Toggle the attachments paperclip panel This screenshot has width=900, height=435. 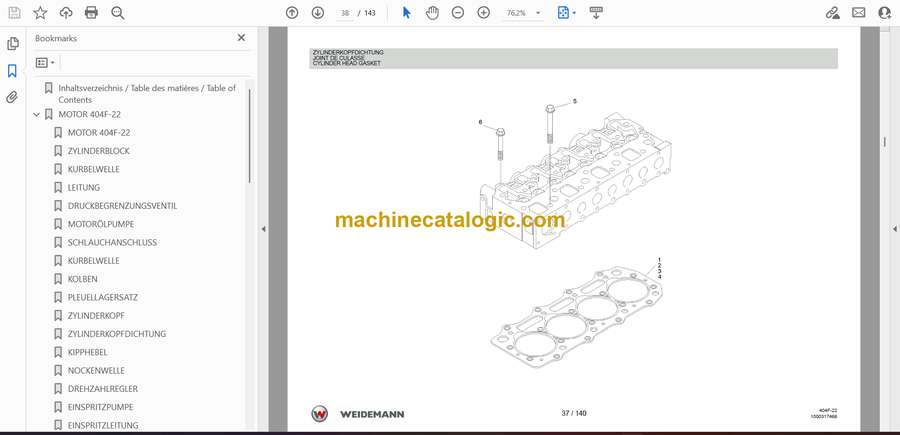[x=12, y=97]
